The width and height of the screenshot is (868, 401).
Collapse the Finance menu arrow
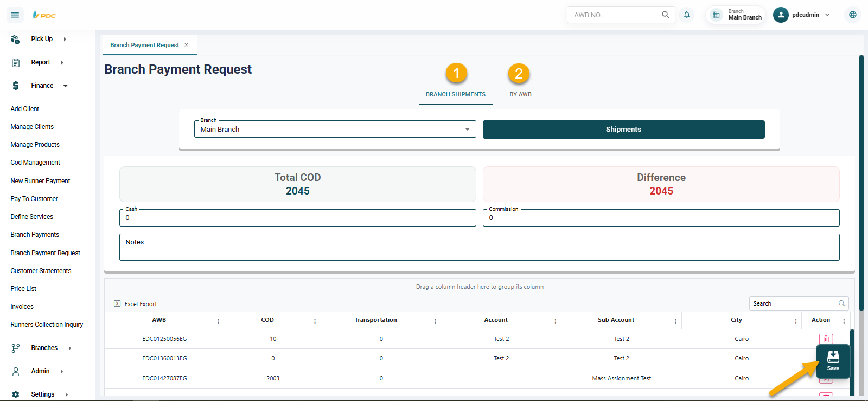click(x=66, y=86)
